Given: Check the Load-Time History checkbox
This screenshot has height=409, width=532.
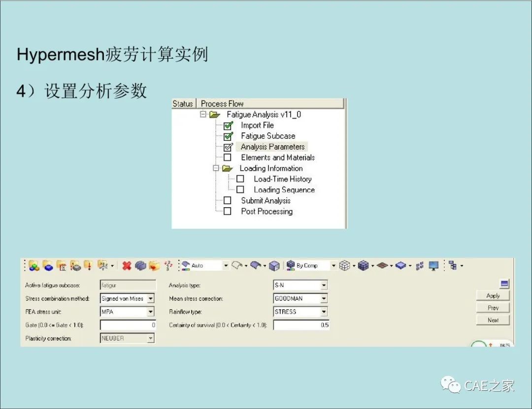Looking at the screenshot, I should pos(240,179).
